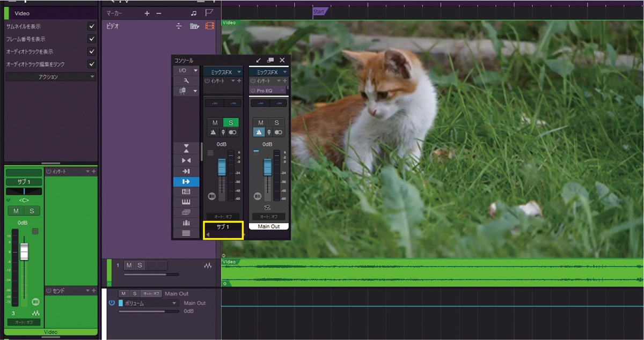Image resolution: width=644 pixels, height=340 pixels.
Task: Remove a marker with the minus icon
Action: tap(158, 13)
